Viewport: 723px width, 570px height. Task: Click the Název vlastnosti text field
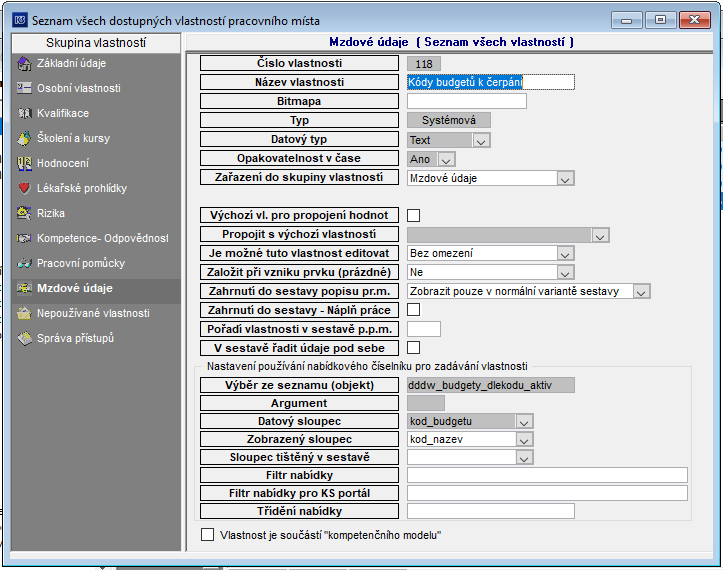click(x=491, y=82)
